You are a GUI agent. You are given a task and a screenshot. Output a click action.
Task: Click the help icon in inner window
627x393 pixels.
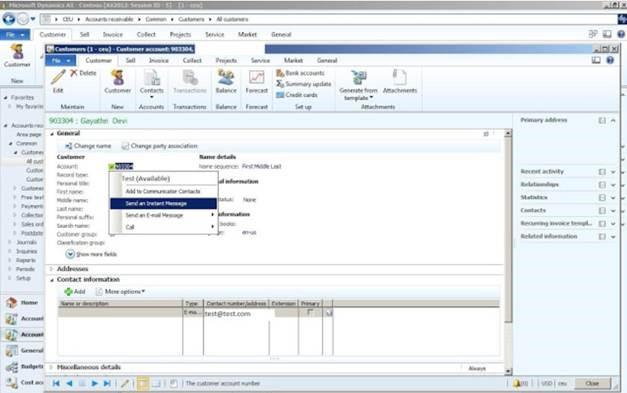coord(610,60)
